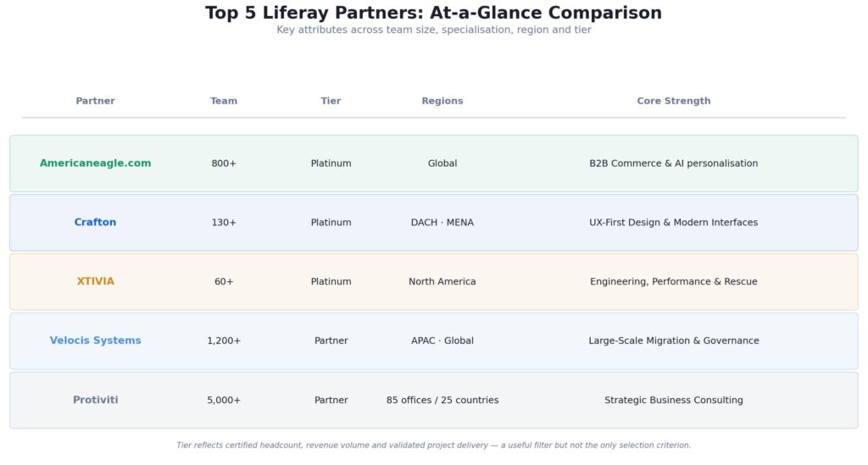The image size is (868, 465).
Task: Click the 'Partner' column header
Action: tap(95, 101)
